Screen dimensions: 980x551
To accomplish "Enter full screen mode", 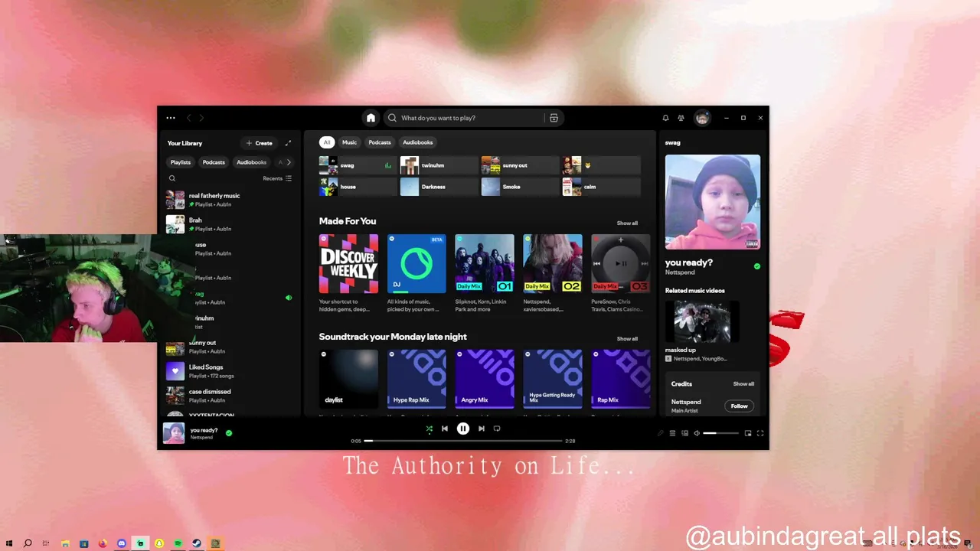I will tap(760, 433).
